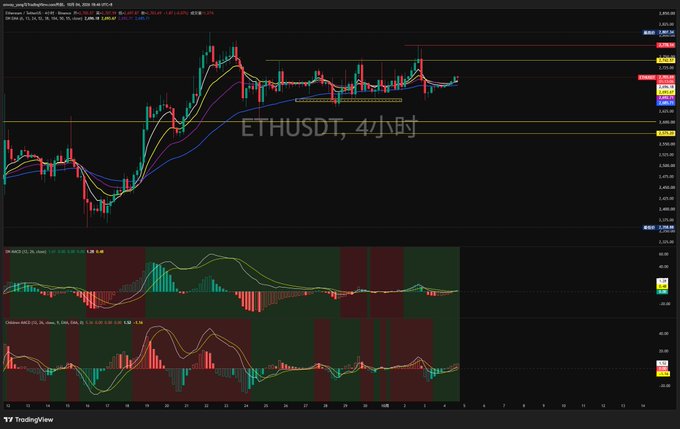680x429 pixels.
Task: Select the yellow rectangle drawing on chart
Action: (x=348, y=100)
